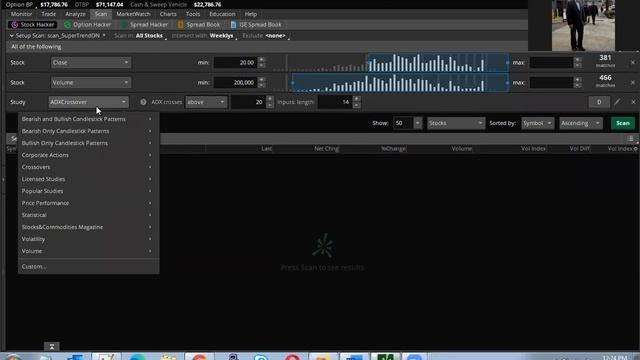Open the Tools main tab
The image size is (640, 360).
click(193, 14)
